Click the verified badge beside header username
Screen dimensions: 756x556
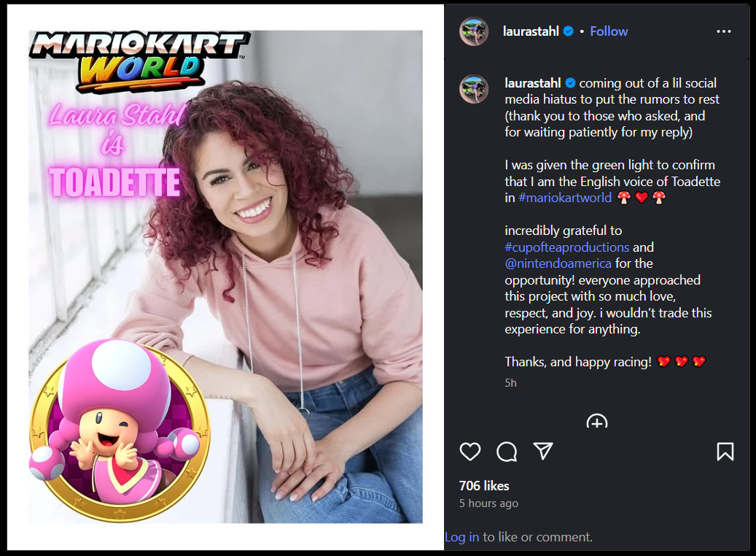569,31
